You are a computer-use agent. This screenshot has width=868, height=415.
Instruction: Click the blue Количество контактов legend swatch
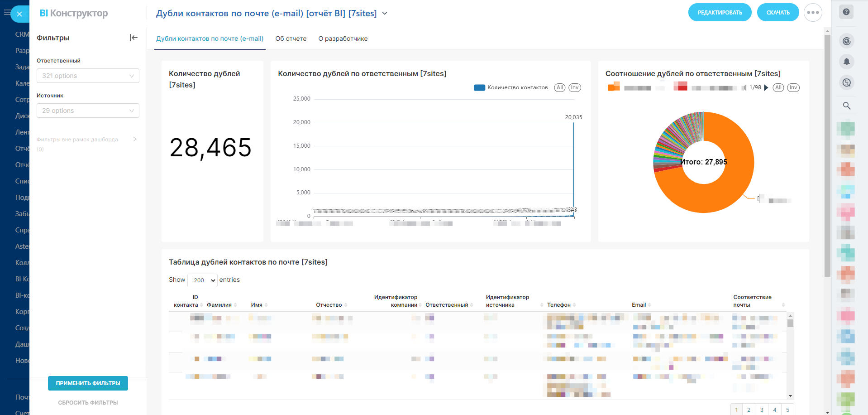point(479,87)
